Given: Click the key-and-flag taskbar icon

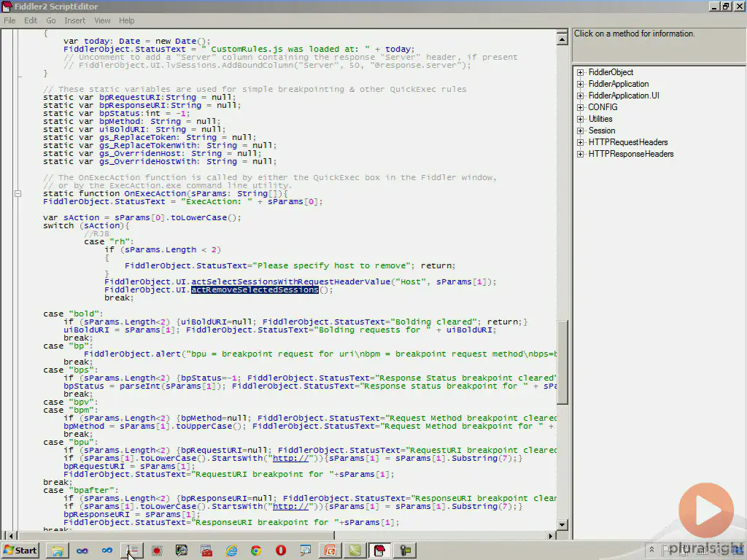Looking at the screenshot, I should tap(404, 551).
